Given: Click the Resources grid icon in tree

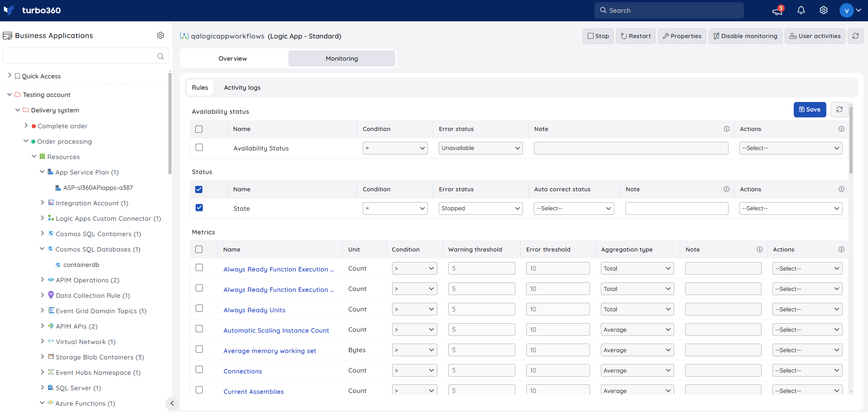Looking at the screenshot, I should tap(42, 156).
